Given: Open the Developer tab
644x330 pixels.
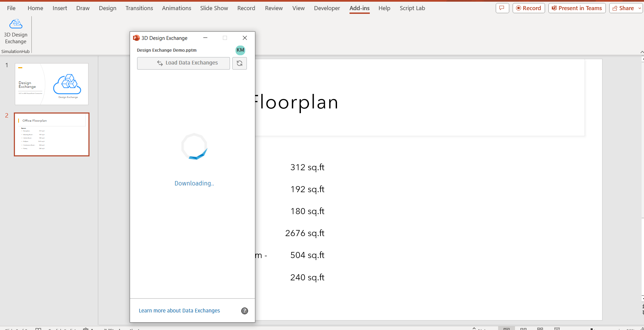Looking at the screenshot, I should point(327,8).
